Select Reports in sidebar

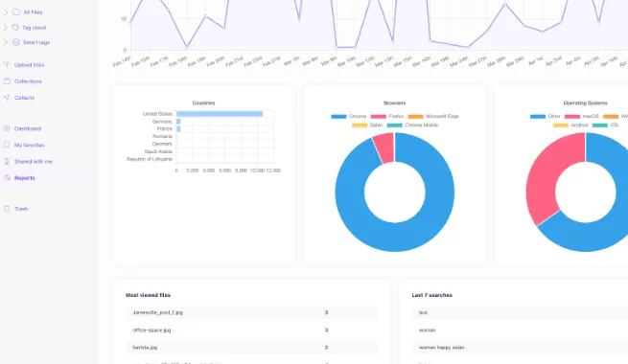(24, 178)
